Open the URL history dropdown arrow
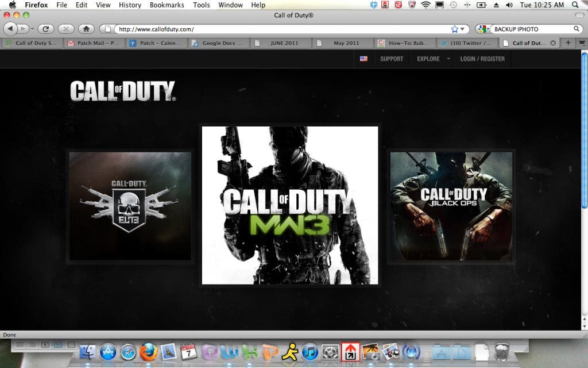588x368 pixels. 462,29
